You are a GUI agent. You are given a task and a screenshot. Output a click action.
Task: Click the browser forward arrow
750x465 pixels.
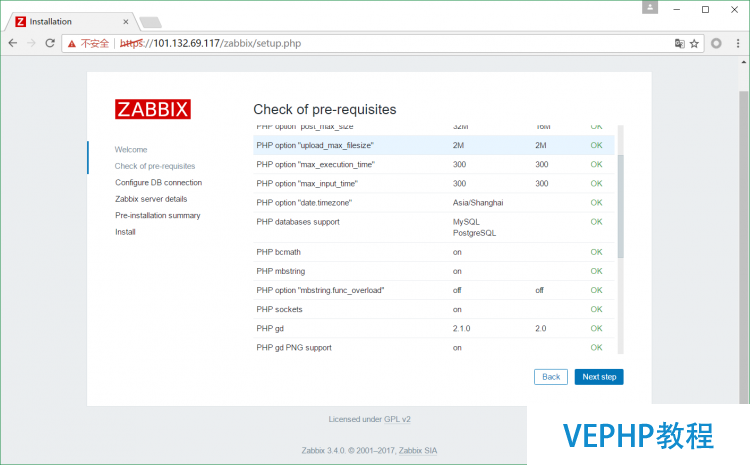32,43
